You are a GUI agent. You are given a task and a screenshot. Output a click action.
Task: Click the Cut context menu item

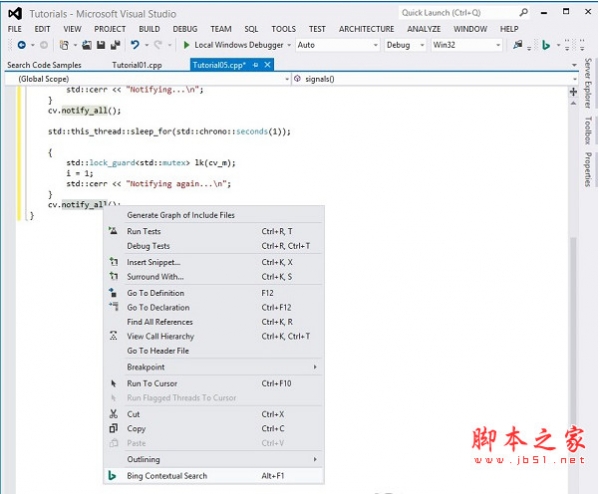point(214,414)
